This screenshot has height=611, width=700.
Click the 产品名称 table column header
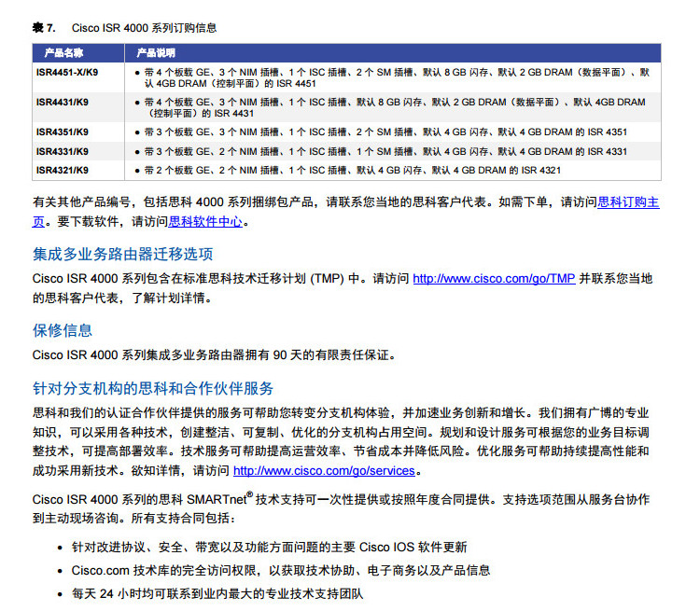pos(65,53)
